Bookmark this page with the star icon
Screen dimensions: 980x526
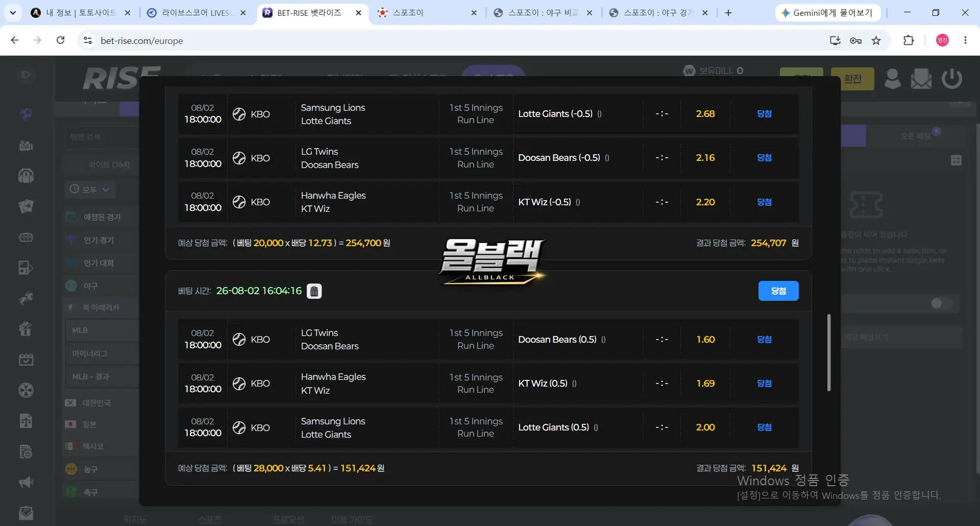(876, 40)
